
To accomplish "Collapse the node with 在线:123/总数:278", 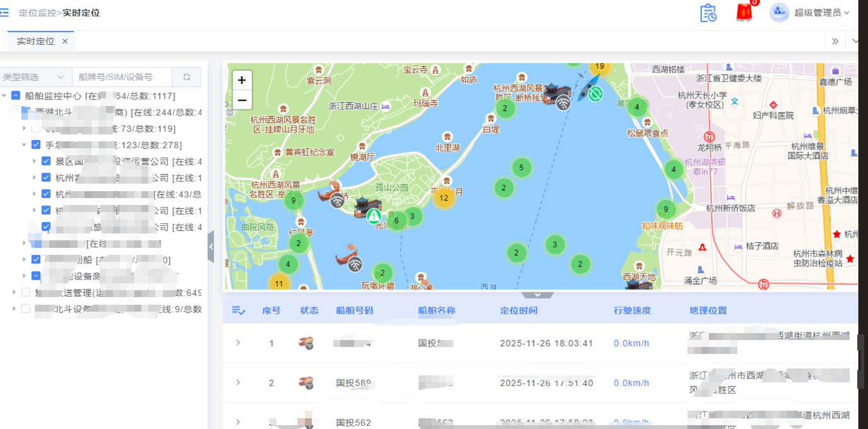I will click(25, 144).
